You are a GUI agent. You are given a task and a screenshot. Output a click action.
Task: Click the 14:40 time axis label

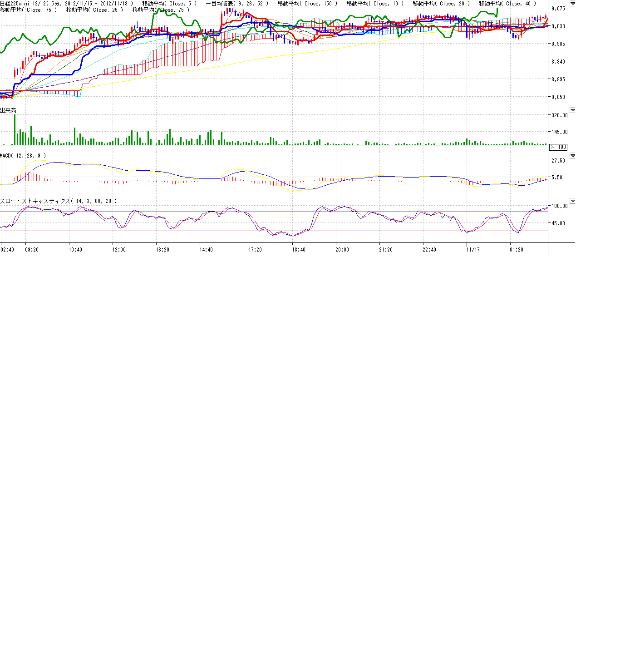click(x=206, y=250)
